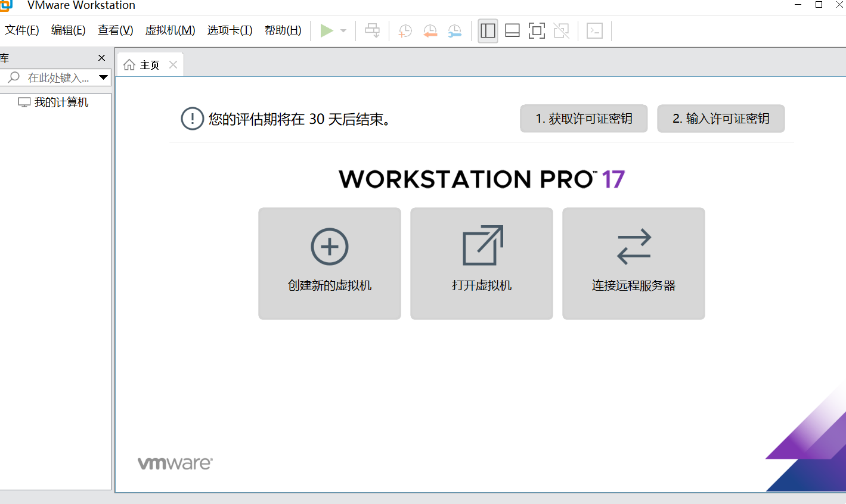Open the 编辑(E) menu

tap(69, 30)
